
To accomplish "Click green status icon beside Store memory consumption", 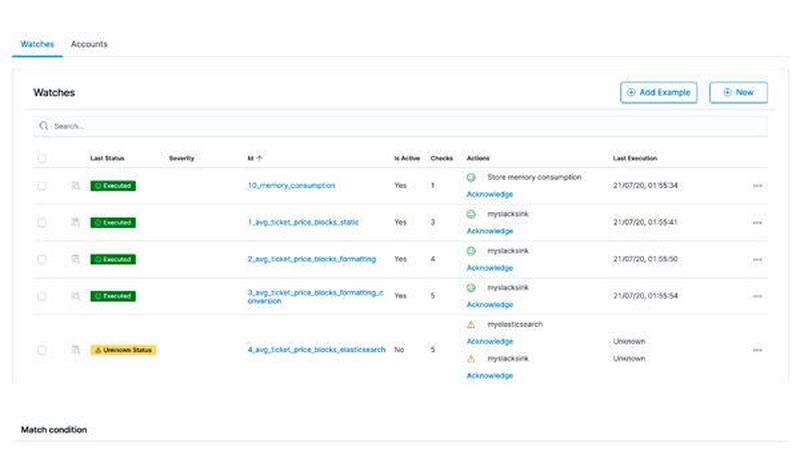I will point(471,178).
